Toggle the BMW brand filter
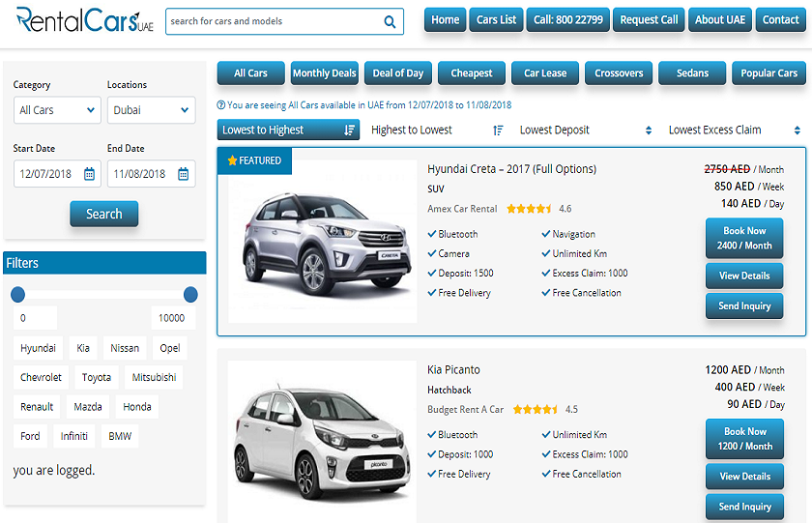The image size is (812, 523). point(120,436)
